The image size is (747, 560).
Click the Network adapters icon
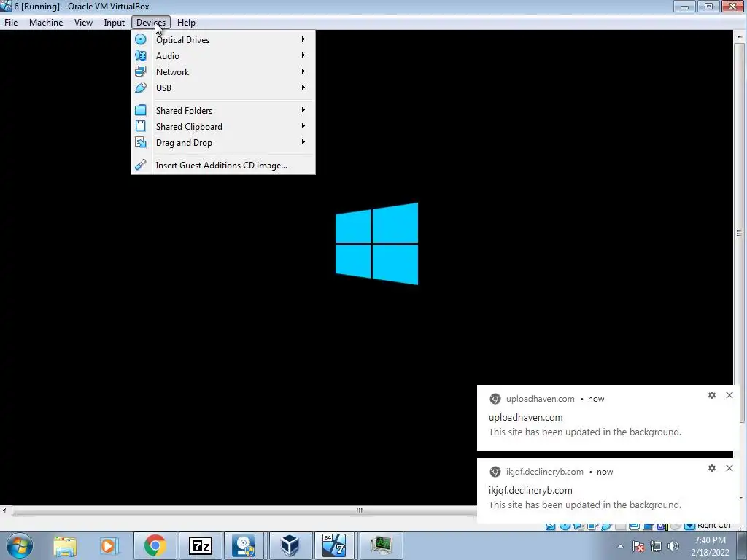(141, 71)
